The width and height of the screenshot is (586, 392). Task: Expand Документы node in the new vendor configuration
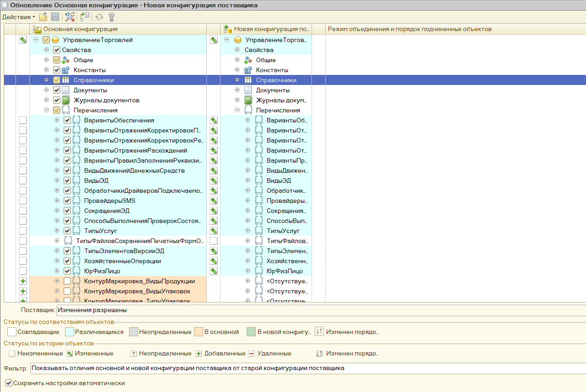point(237,90)
